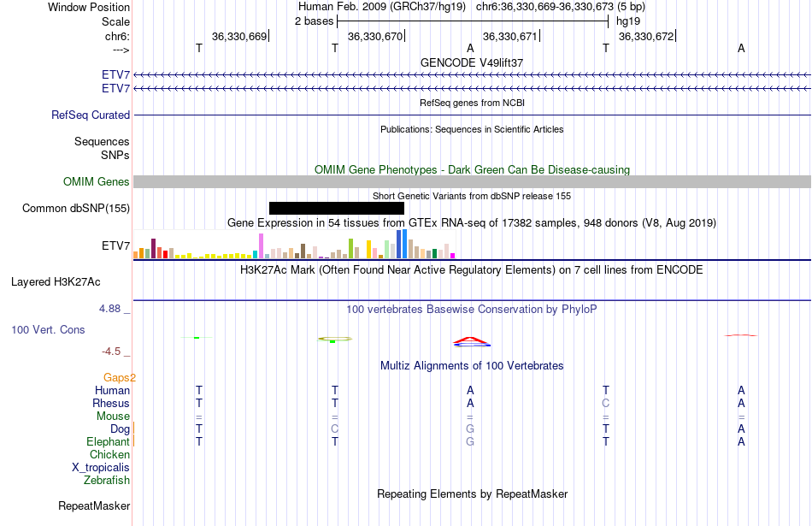812x526 pixels.
Task: Click Publications: Sequences in Scientific Articles title
Action: pos(472,129)
